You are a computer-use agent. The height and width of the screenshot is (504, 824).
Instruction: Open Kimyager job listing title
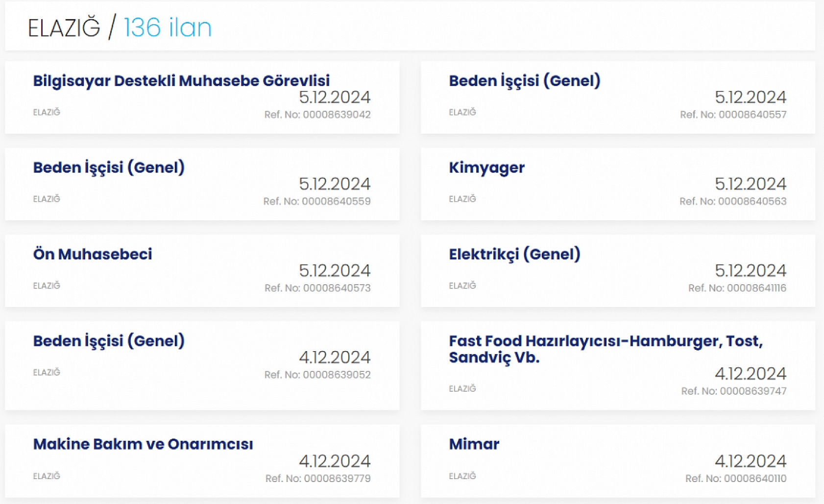(486, 168)
